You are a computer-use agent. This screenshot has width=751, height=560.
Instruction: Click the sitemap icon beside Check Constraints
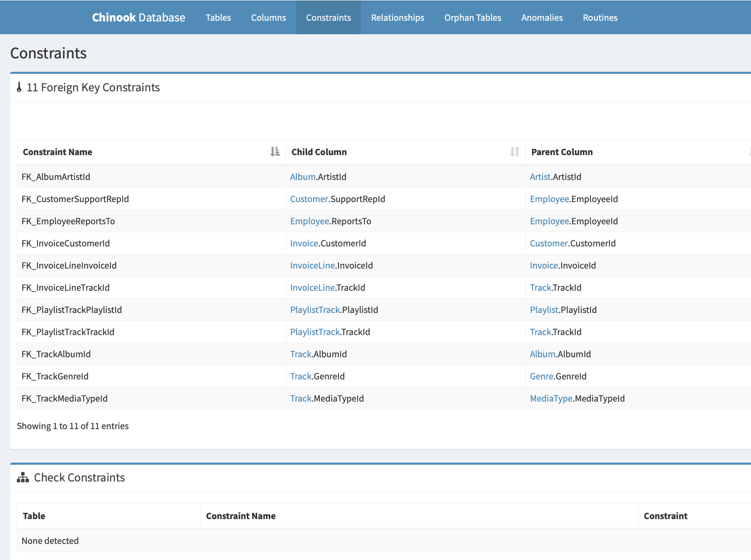pos(23,477)
